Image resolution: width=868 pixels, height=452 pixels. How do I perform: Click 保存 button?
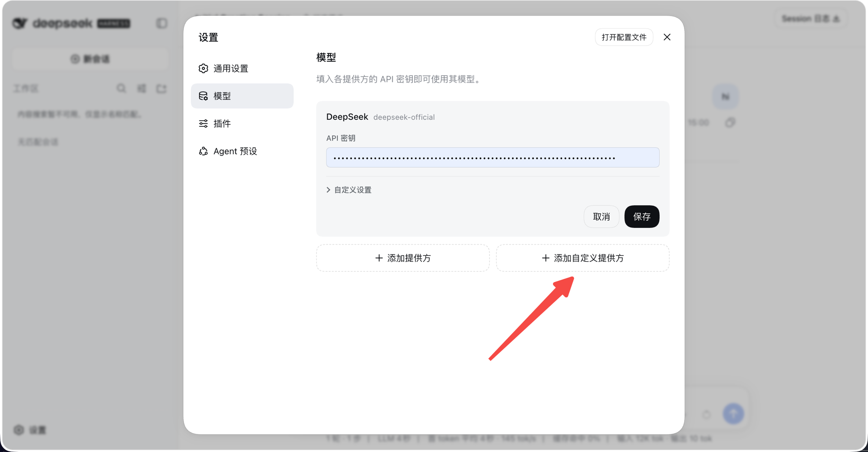(642, 217)
